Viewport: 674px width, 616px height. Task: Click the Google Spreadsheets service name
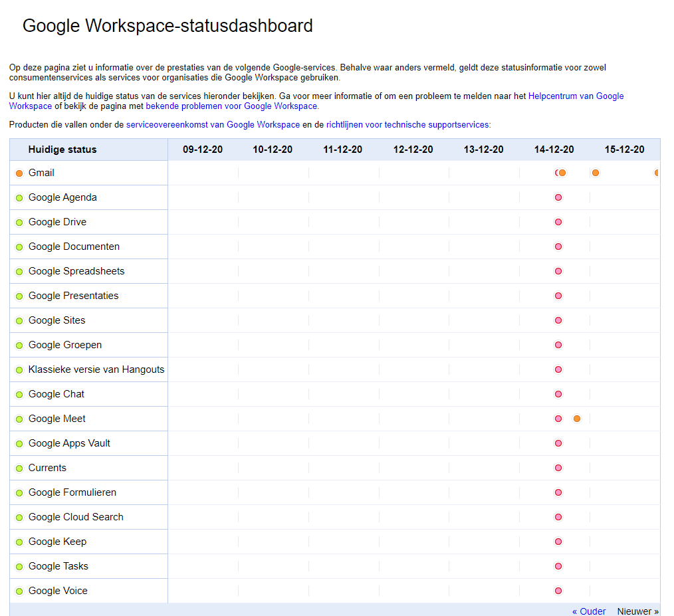pyautogui.click(x=76, y=271)
